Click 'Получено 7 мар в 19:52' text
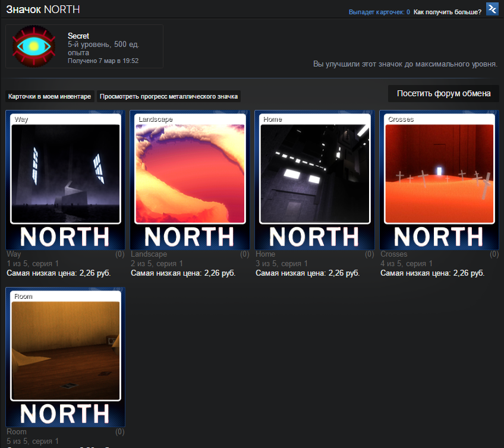 (103, 61)
